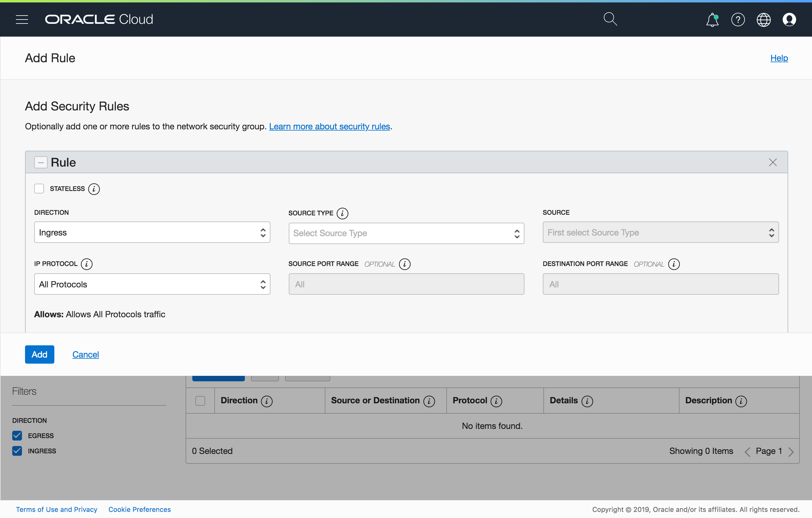Click the IP Protocol info icon
The image size is (812, 518).
point(87,264)
